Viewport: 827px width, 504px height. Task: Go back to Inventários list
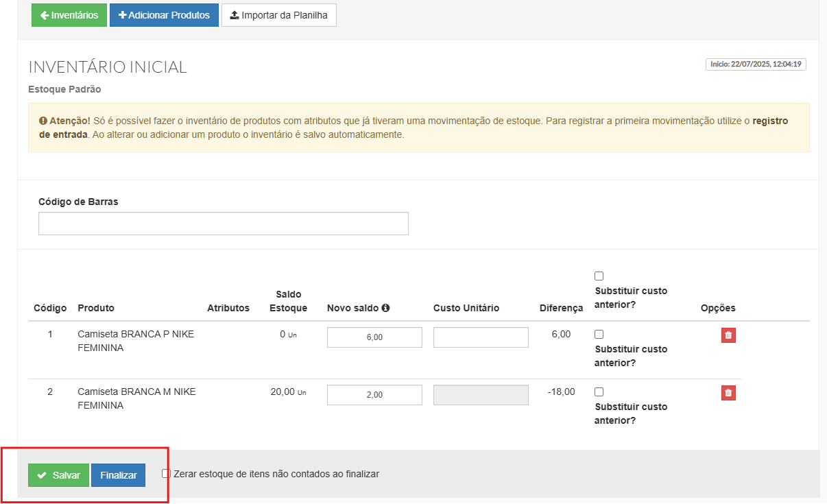tap(69, 15)
